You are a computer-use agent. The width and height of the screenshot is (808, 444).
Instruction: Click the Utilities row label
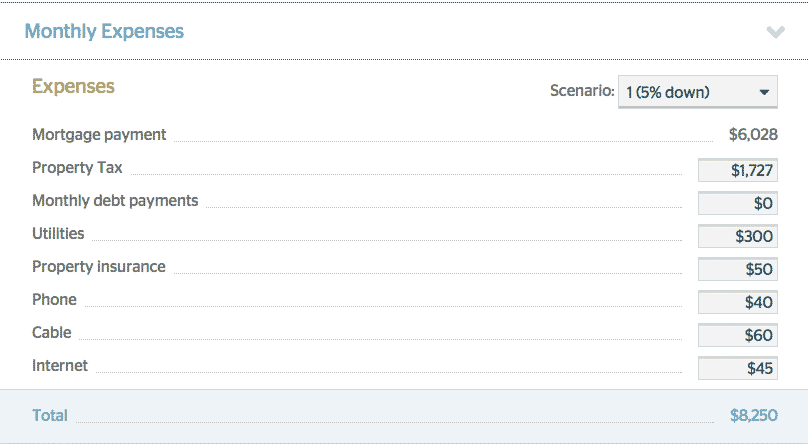click(x=58, y=233)
